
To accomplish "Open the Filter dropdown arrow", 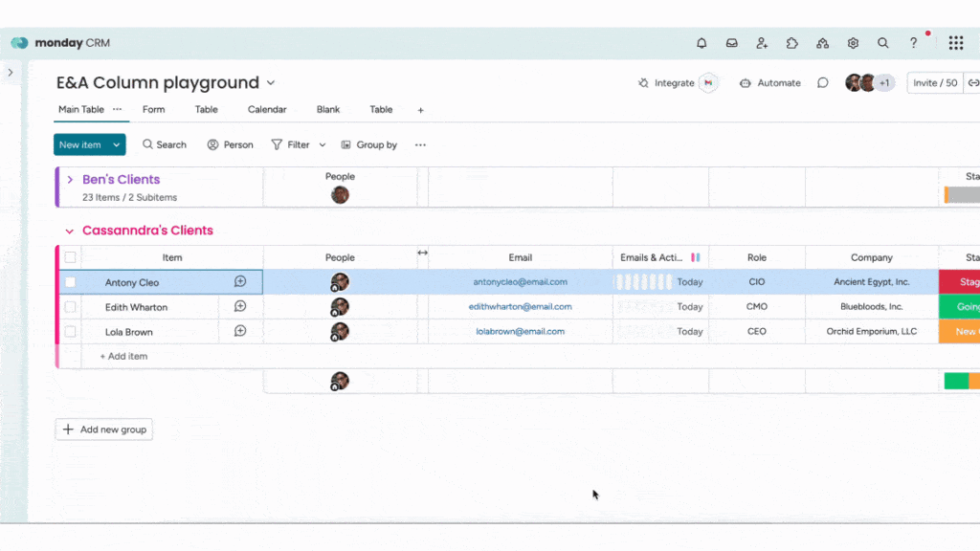I will pos(323,145).
